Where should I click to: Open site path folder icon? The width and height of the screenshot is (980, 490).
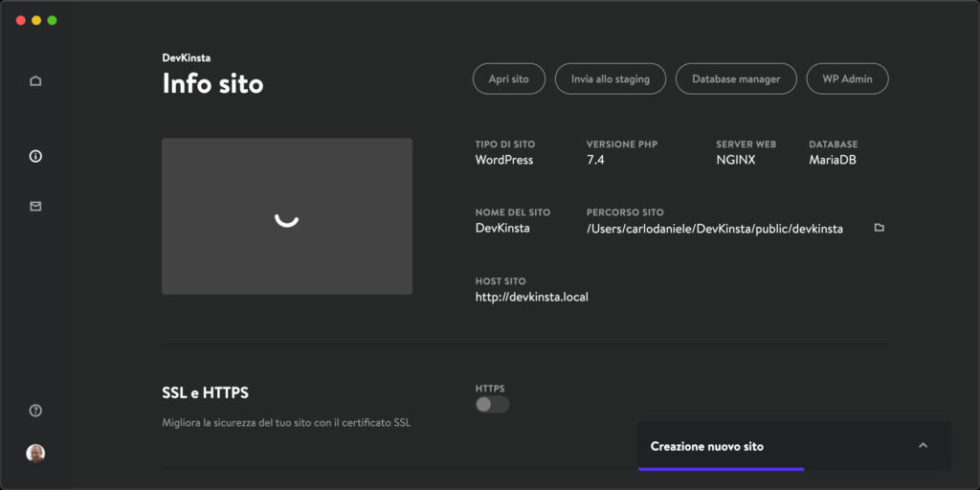click(880, 228)
